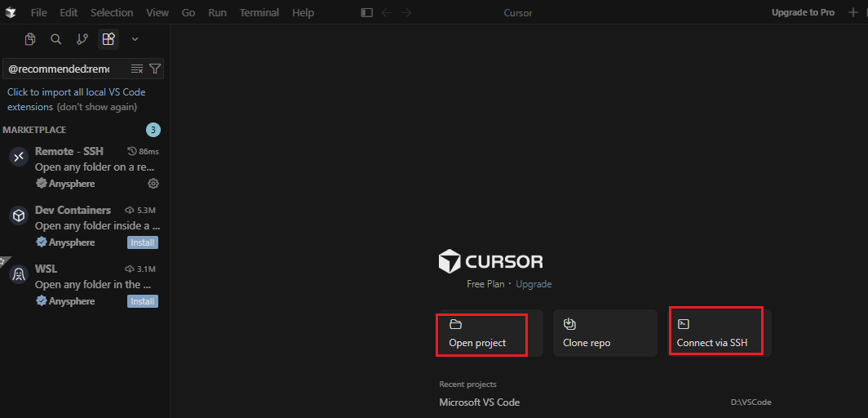Toggle the primary sidebar layout icon
This screenshot has width=868, height=418.
point(366,12)
